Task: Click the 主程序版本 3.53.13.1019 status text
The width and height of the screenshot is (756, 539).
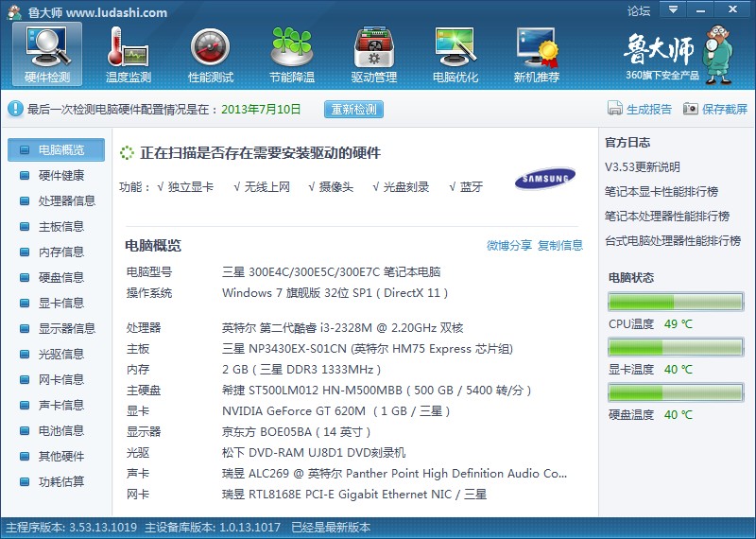Action: coord(72,528)
